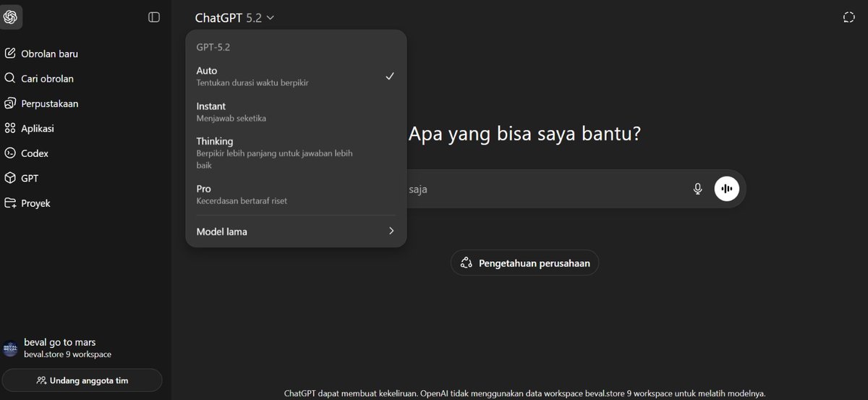Image resolution: width=868 pixels, height=400 pixels.
Task: Expand the Model lama submenu arrow
Action: [x=391, y=231]
